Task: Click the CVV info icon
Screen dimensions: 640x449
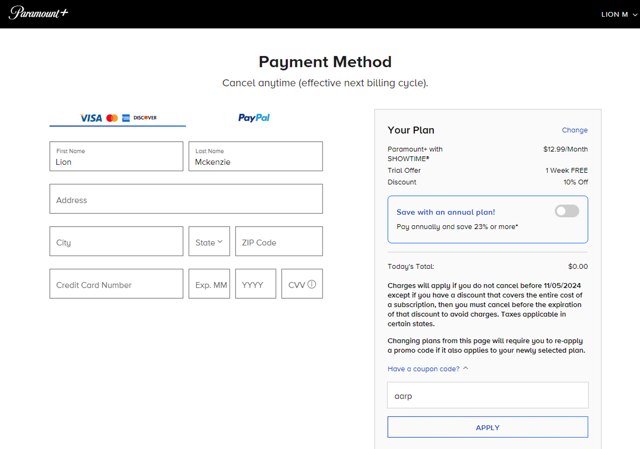Action: point(312,285)
